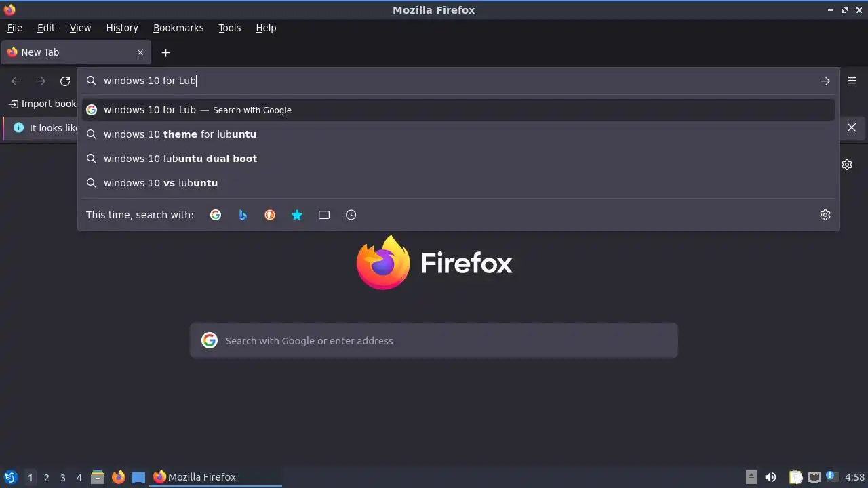The image size is (868, 488).
Task: Dismiss the notification bar with X
Action: [x=852, y=127]
